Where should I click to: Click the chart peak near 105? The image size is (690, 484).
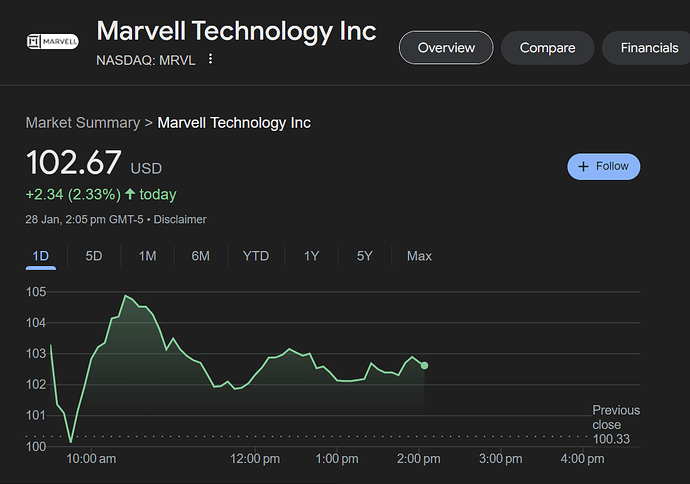coord(125,296)
